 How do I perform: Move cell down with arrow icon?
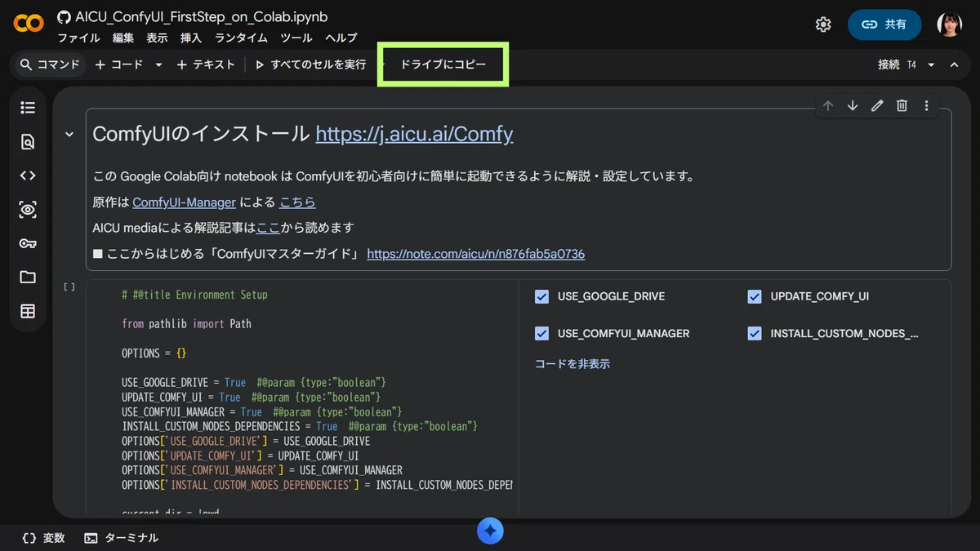pos(853,106)
